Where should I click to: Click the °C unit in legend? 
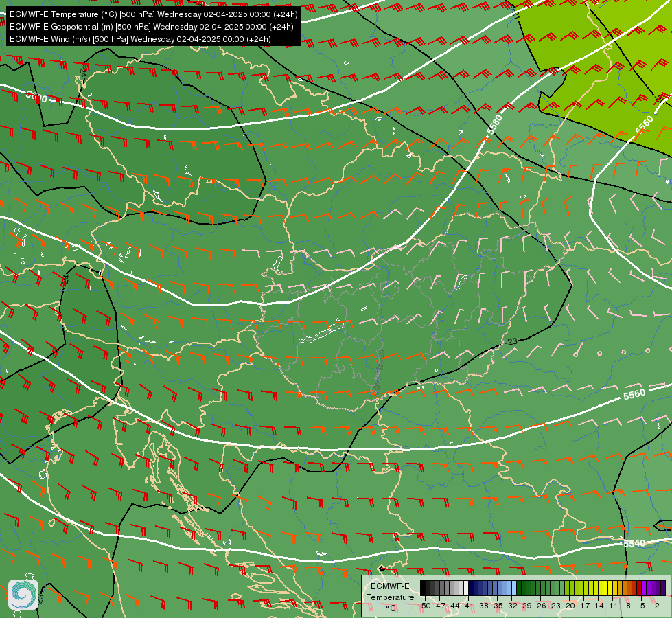pyautogui.click(x=391, y=608)
